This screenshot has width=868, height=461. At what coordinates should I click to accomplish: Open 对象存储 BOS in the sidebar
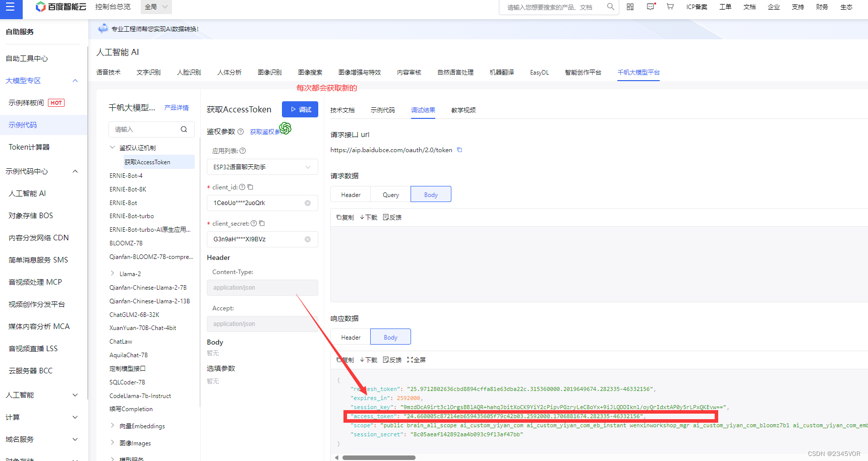point(31,216)
